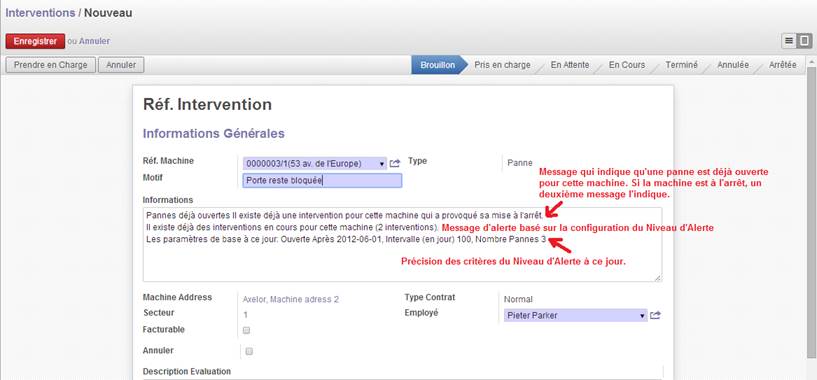
Task: Click the Réf. Intervention heading
Action: 207,105
